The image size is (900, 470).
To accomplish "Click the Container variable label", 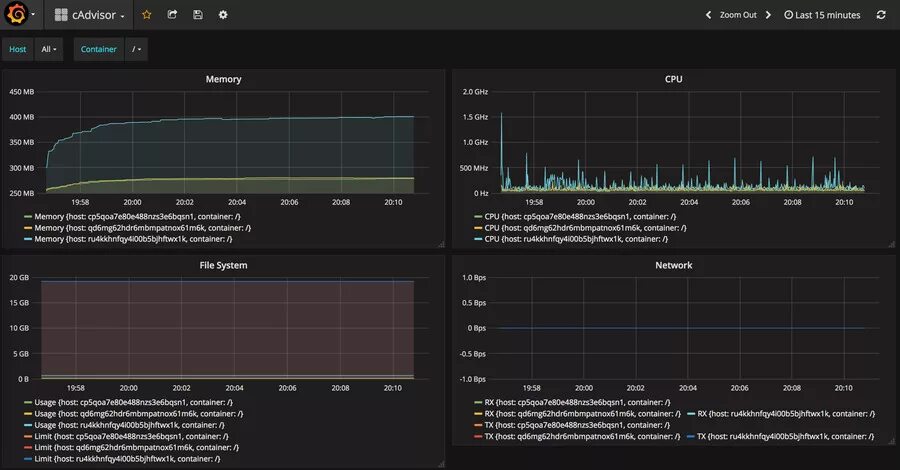I will [99, 49].
